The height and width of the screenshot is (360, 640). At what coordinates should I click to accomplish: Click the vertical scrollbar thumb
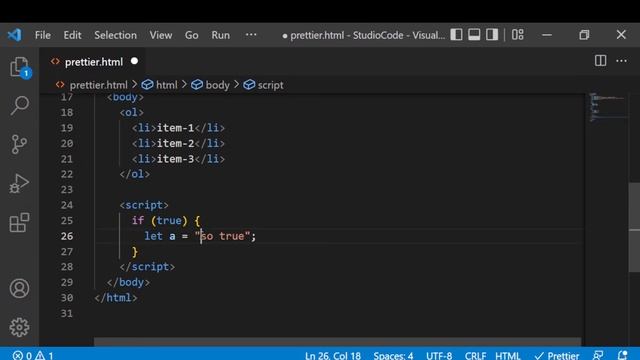click(x=634, y=227)
